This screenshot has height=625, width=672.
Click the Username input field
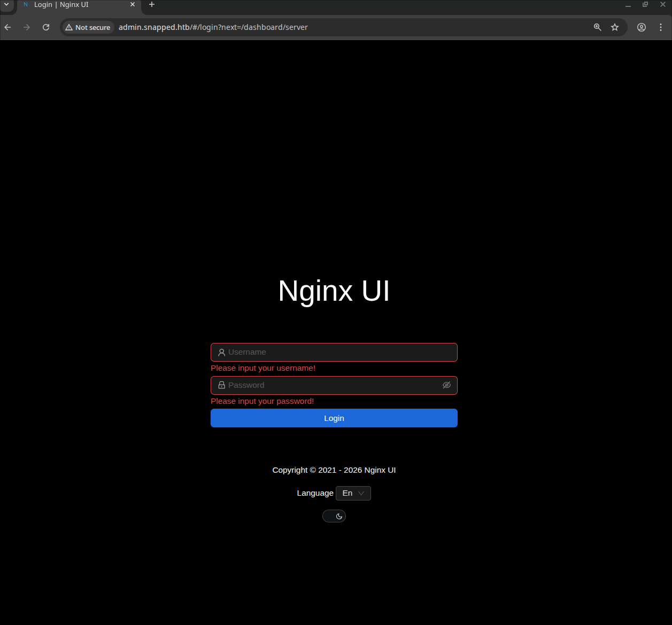pos(334,352)
